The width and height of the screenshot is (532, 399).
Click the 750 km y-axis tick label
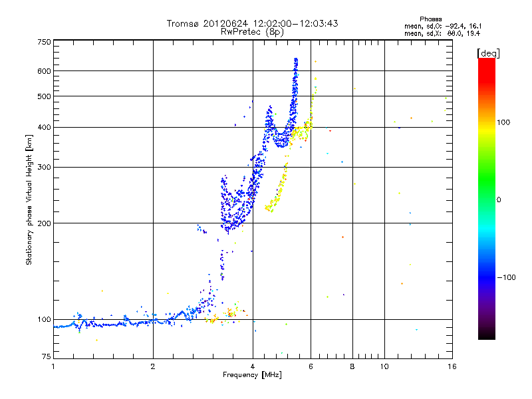pos(44,42)
